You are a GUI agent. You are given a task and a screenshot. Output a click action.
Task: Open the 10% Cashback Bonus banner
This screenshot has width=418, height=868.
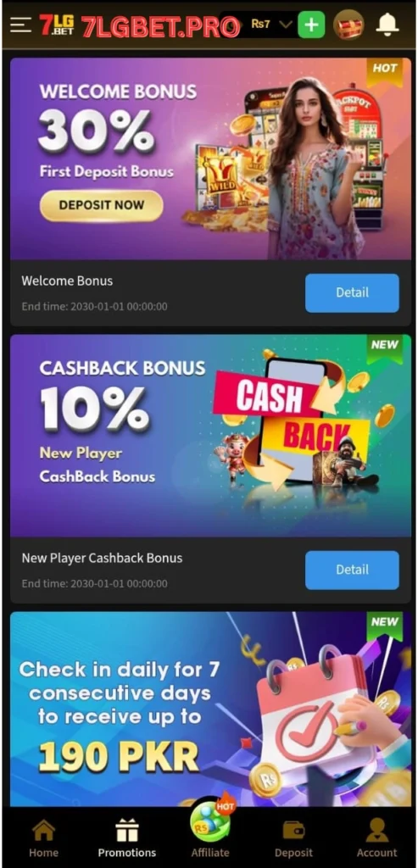pyautogui.click(x=210, y=436)
